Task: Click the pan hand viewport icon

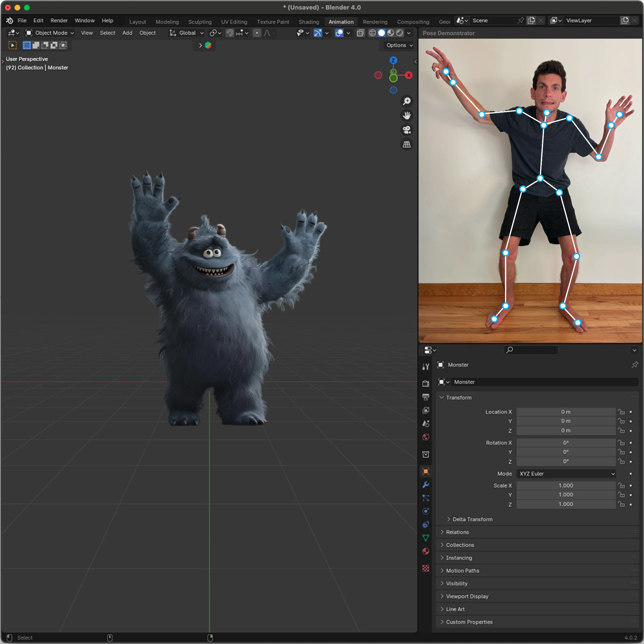Action: 407,116
